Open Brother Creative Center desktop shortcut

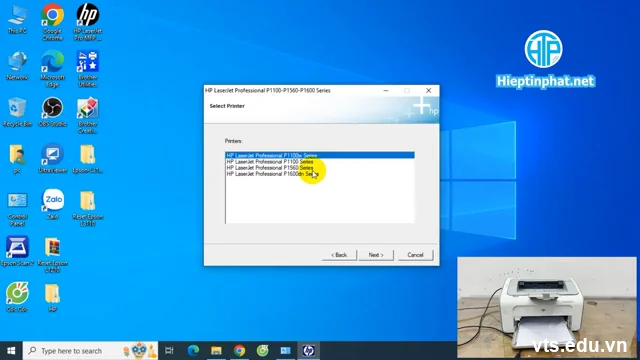click(x=88, y=115)
